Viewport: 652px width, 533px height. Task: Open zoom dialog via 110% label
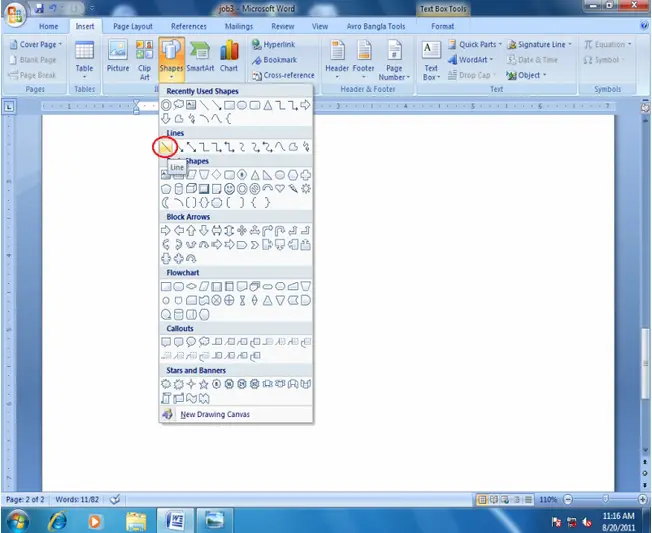tap(548, 499)
